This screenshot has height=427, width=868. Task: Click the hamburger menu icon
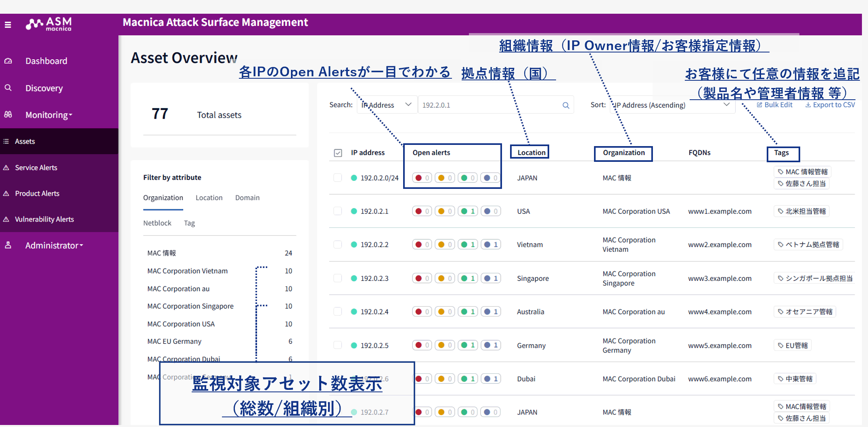8,25
